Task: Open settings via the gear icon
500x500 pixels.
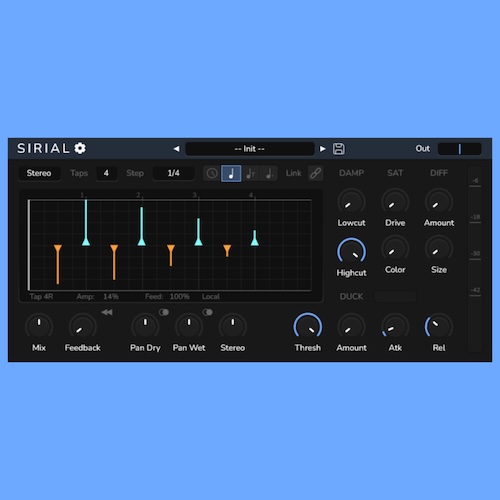Action: pyautogui.click(x=80, y=148)
